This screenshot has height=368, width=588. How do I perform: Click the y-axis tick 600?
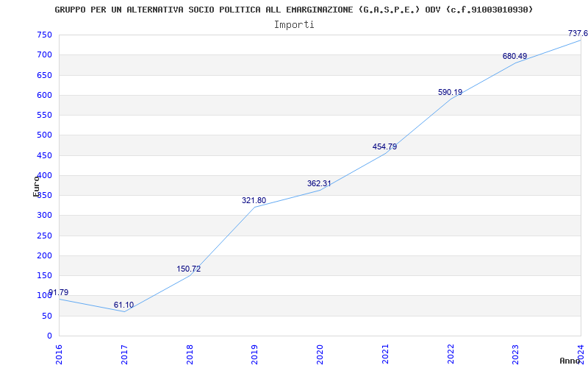pyautogui.click(x=44, y=95)
